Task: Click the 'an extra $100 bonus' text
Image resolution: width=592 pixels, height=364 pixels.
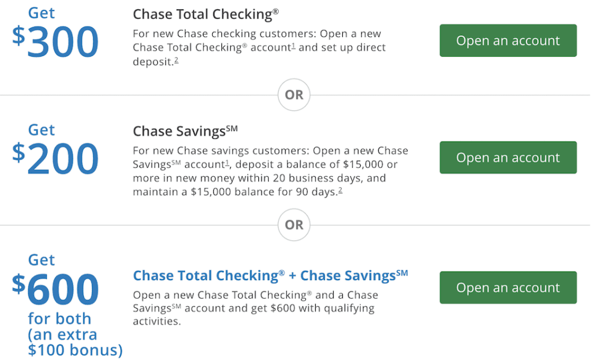Action: (x=74, y=343)
